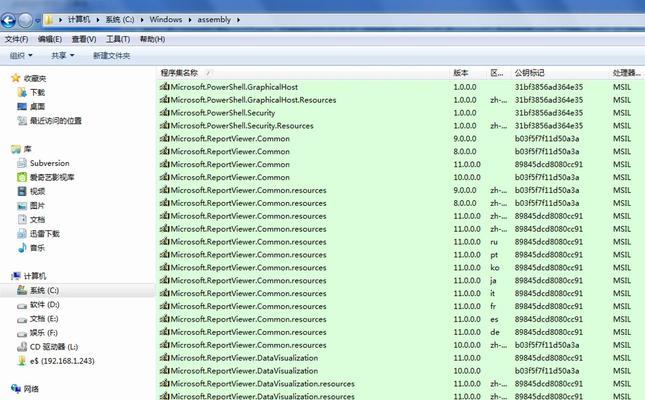Screen dimensions: 645x400
Task: Open the recent pages dropdown arrow
Action: pos(37,20)
